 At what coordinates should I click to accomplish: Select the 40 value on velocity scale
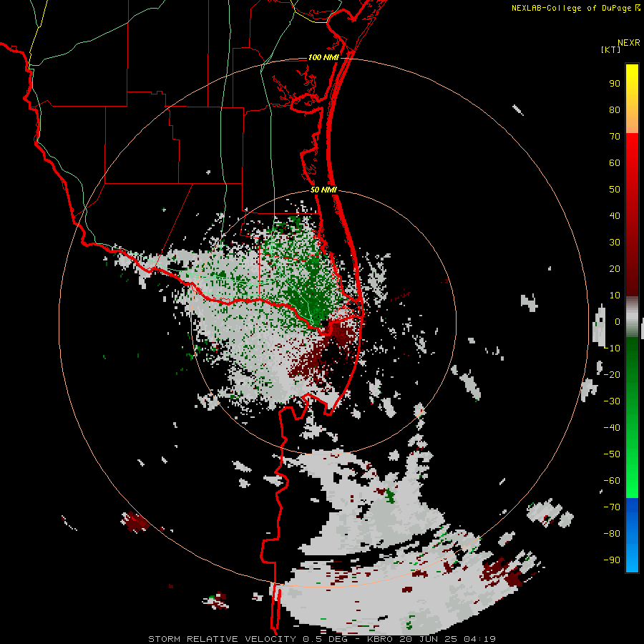tap(615, 215)
